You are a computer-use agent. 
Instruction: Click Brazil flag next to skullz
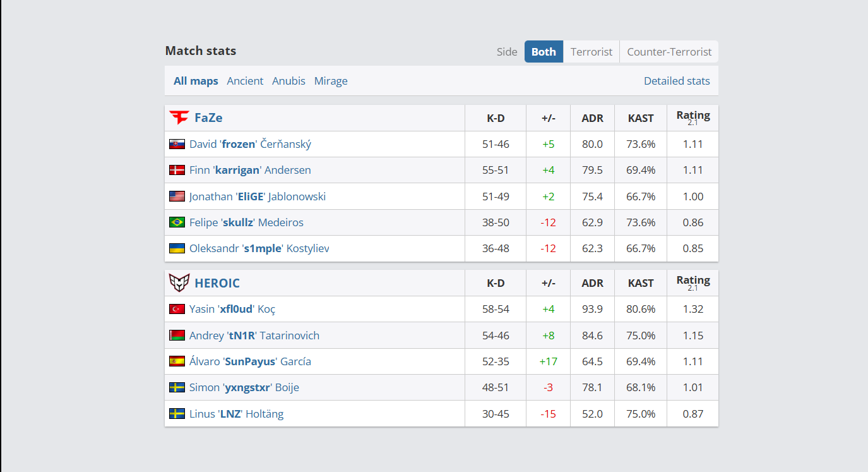coord(177,222)
